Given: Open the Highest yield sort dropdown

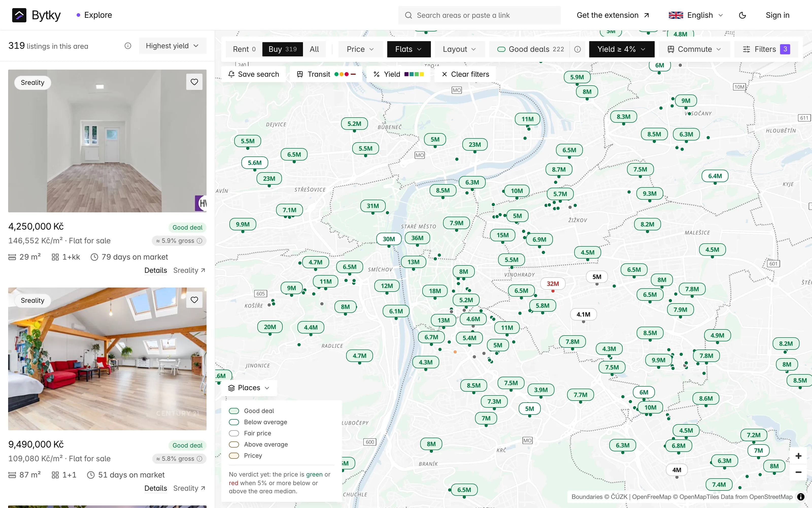Looking at the screenshot, I should (x=173, y=46).
